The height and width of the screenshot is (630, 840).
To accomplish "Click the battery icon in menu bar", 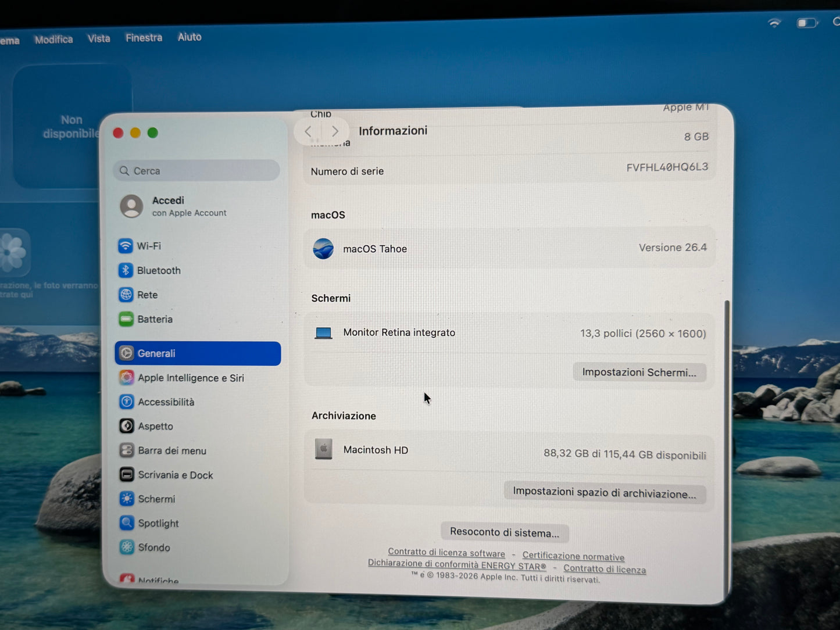I will click(x=807, y=23).
